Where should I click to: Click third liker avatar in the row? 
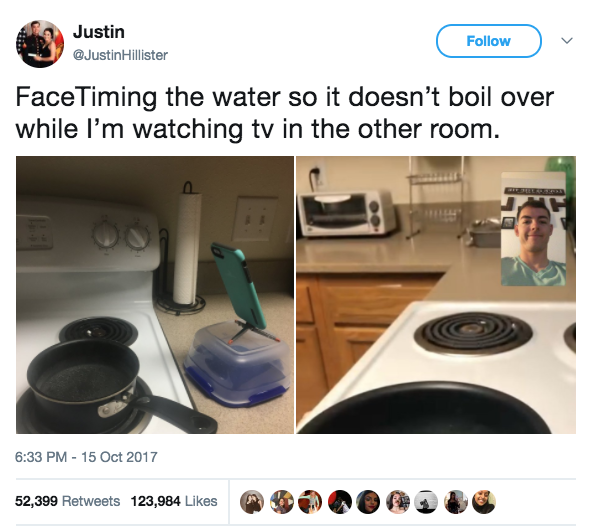coord(310,501)
